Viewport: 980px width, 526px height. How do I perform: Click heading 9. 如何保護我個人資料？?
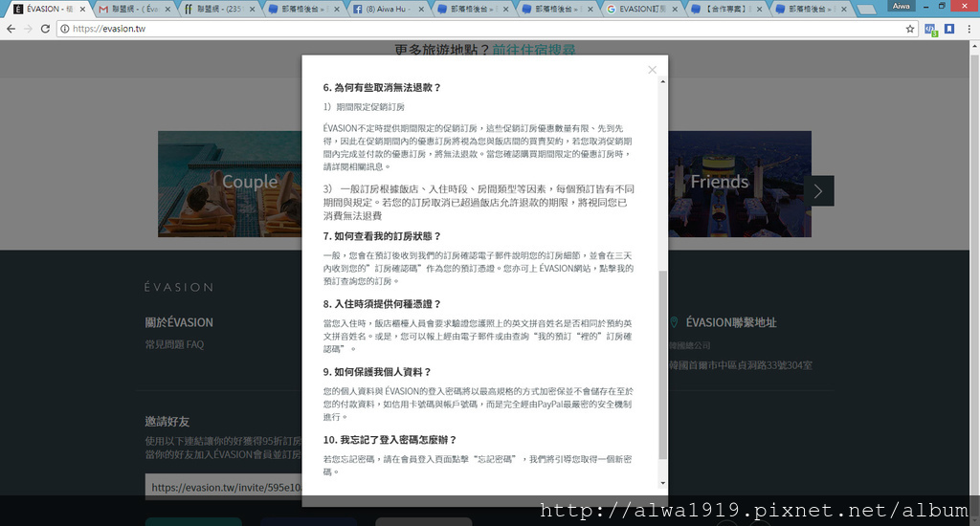(377, 372)
